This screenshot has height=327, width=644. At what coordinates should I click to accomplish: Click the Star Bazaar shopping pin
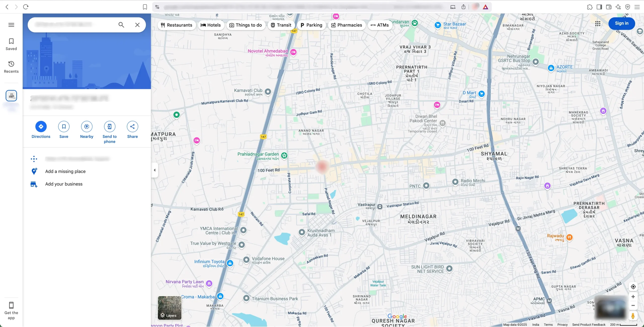pos(438,25)
